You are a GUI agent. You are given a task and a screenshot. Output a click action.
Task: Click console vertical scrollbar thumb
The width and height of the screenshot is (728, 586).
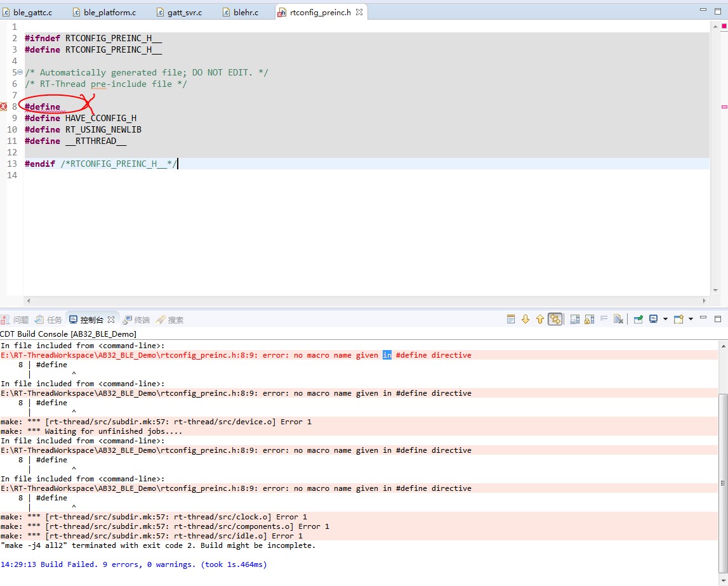724,483
